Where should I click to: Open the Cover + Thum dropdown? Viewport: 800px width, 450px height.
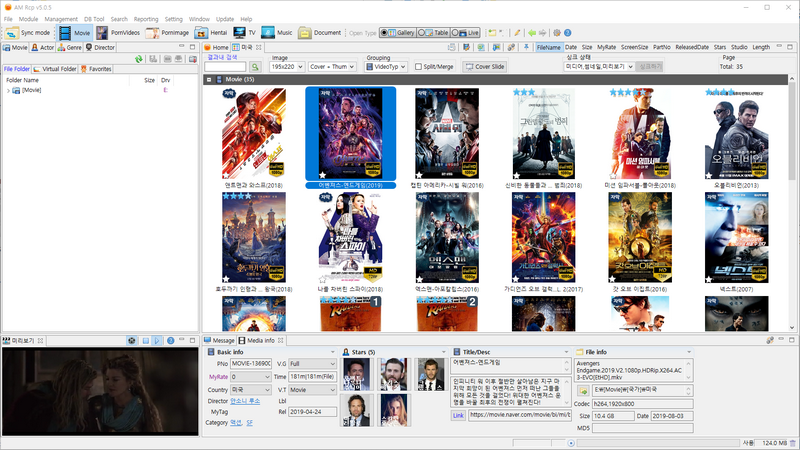click(x=332, y=67)
